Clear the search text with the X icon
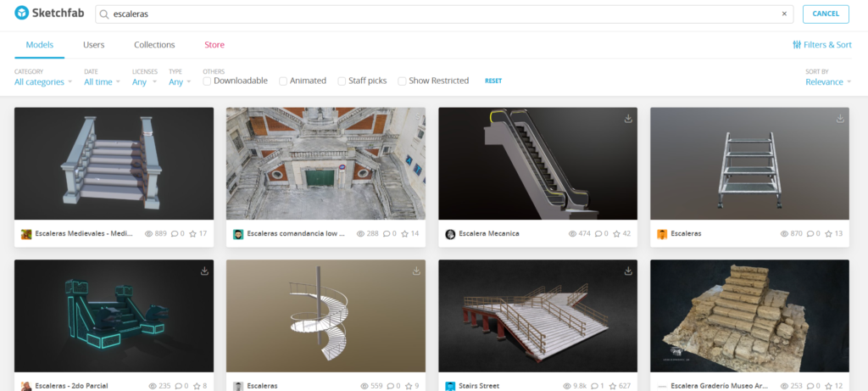Screen dimensions: 868x391 point(784,14)
